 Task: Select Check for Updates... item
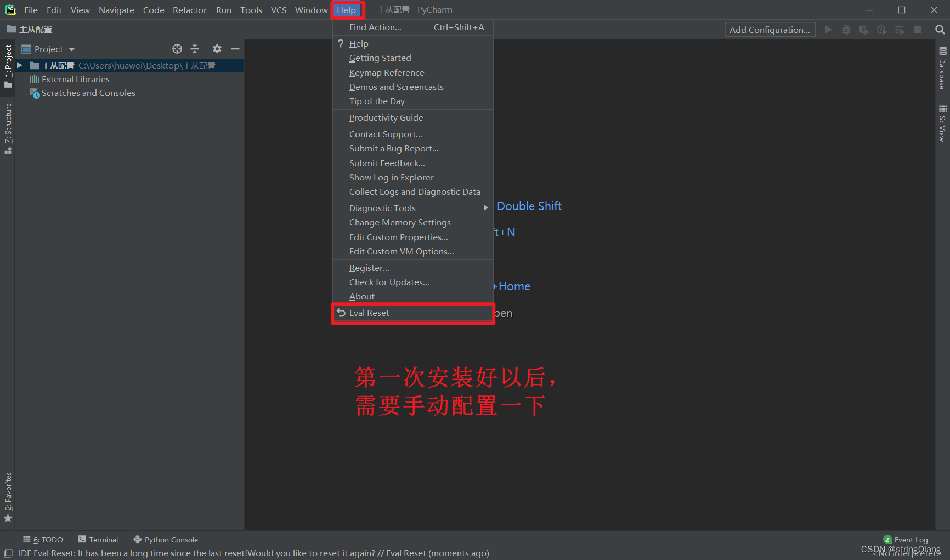412,282
